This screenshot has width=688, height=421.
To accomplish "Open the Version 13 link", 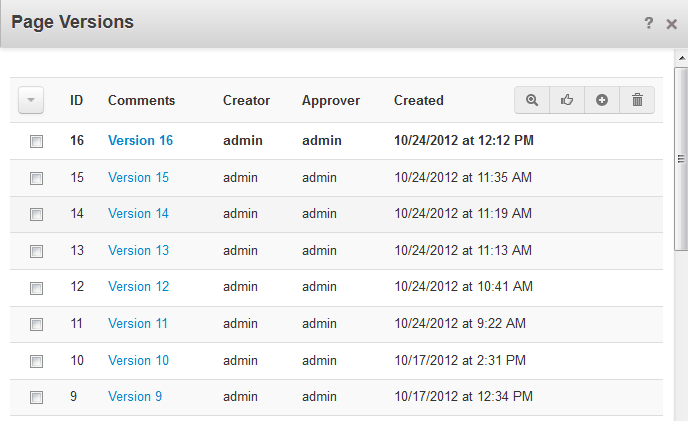I will pos(138,250).
